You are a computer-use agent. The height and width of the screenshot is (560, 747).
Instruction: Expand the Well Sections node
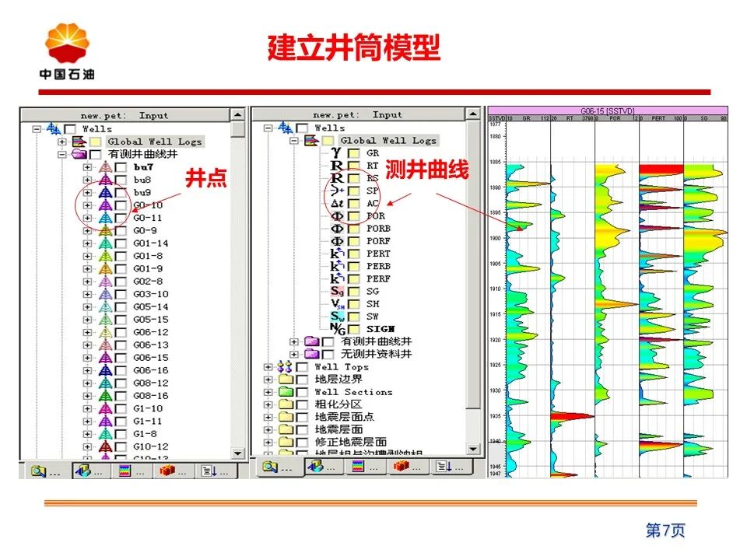pyautogui.click(x=268, y=392)
